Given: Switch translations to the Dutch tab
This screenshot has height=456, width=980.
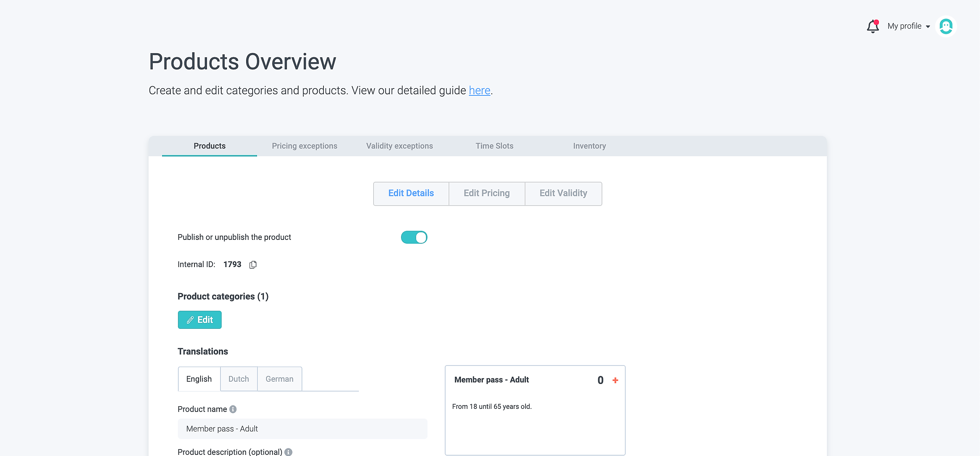Looking at the screenshot, I should click(x=238, y=379).
